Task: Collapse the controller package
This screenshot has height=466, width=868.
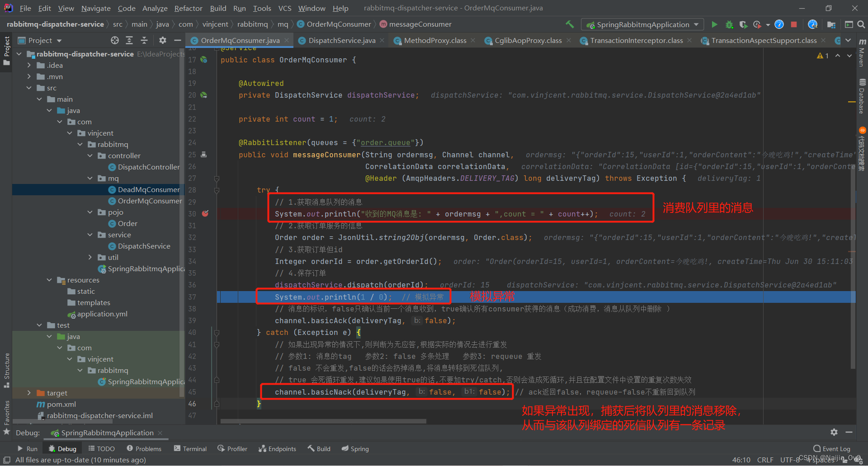Action: pos(90,155)
